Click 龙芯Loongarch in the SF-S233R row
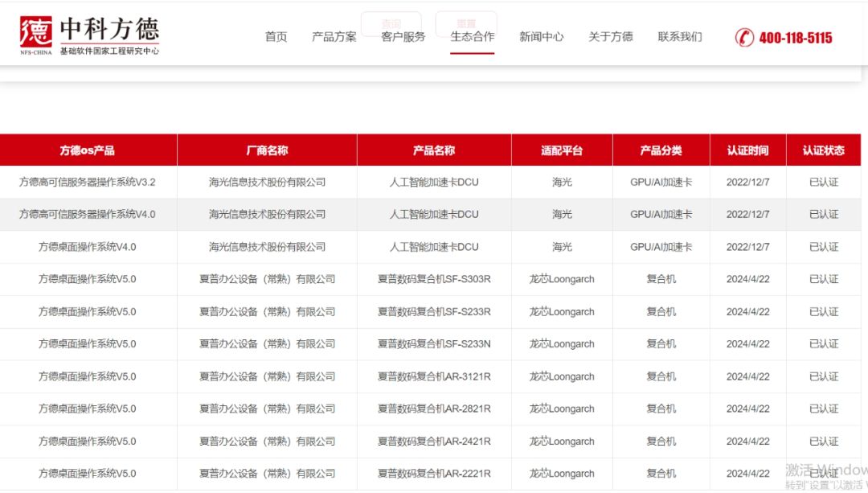This screenshot has height=493, width=868. tap(562, 311)
